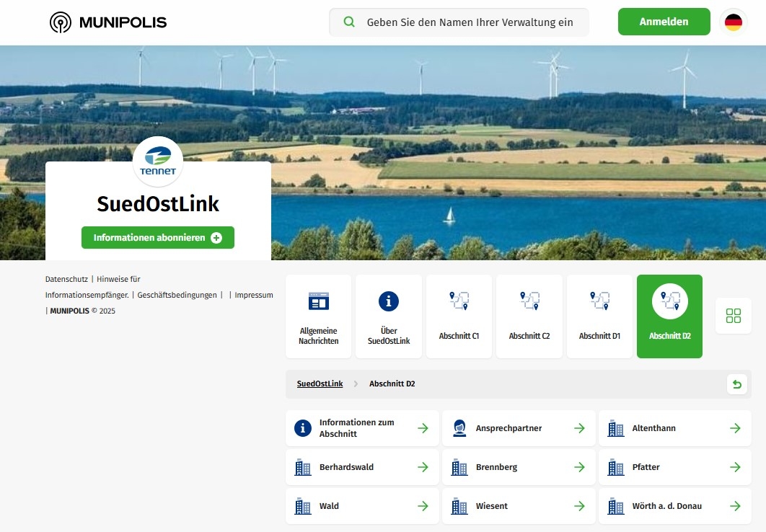This screenshot has height=532, width=766.
Task: Open the Wörth a. d. Donau entry
Action: [674, 506]
